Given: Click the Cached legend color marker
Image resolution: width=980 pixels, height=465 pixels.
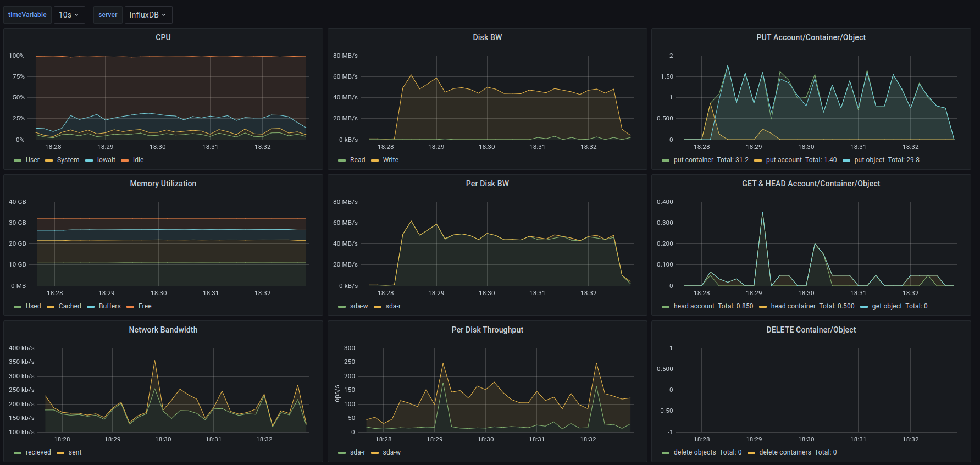Looking at the screenshot, I should tap(51, 307).
